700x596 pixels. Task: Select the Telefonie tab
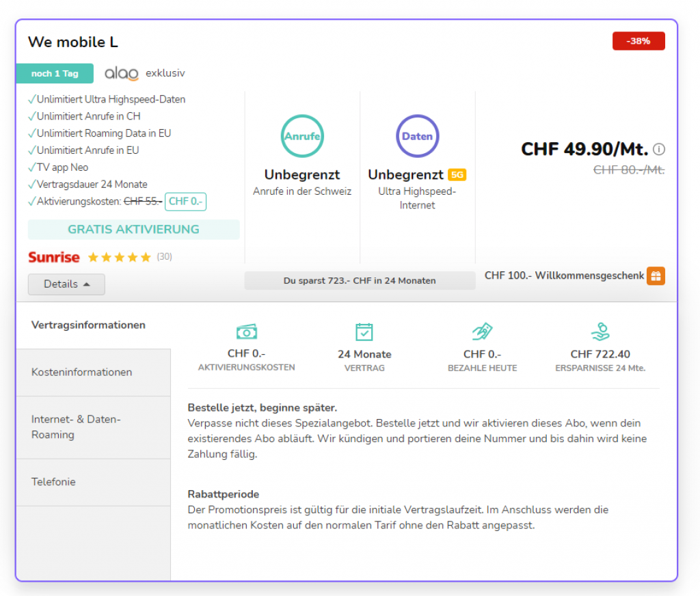(53, 482)
